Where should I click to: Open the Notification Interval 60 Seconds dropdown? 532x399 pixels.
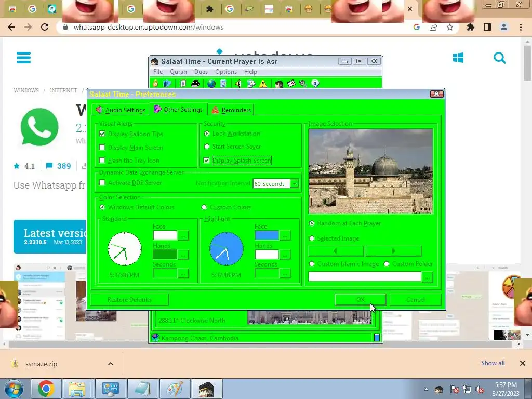click(294, 183)
